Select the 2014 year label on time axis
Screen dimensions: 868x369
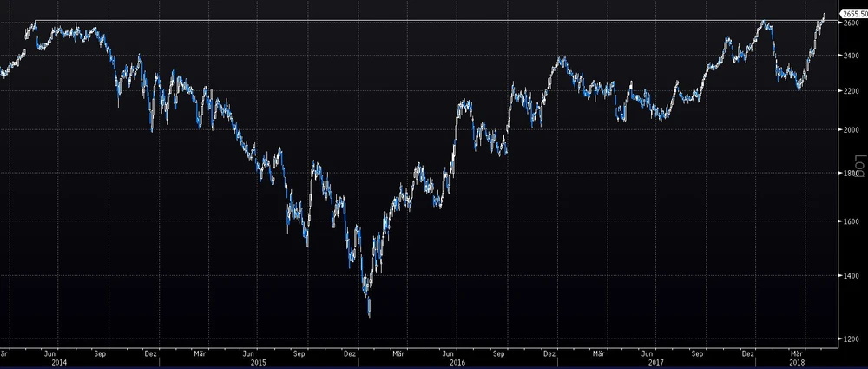[x=59, y=362]
